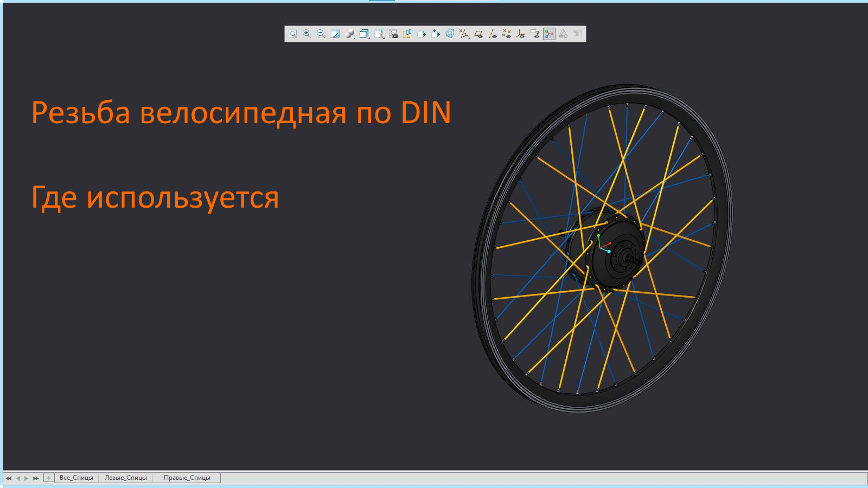
Task: Select the highlighted exploded view node icon
Action: tap(548, 34)
